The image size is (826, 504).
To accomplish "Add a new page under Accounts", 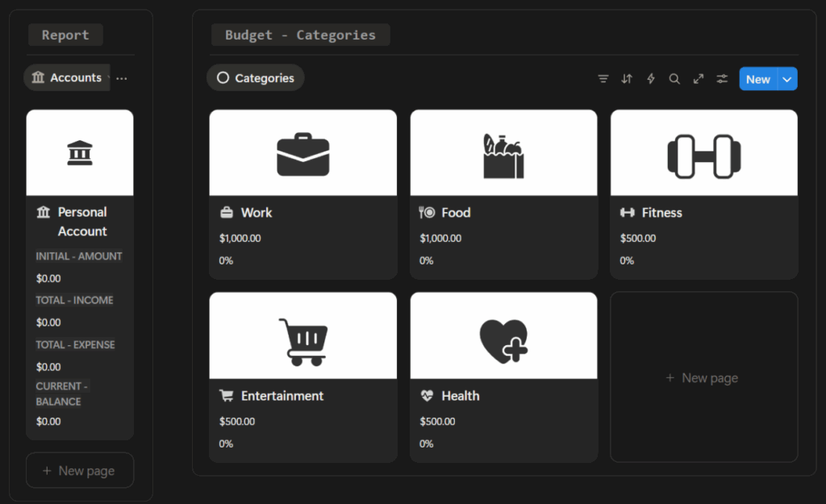I will click(x=80, y=470).
